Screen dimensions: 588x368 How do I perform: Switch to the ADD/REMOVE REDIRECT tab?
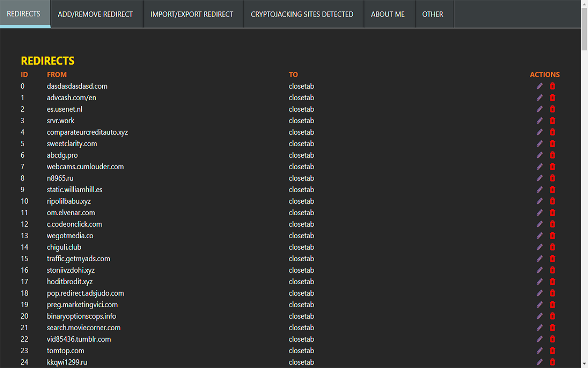(x=95, y=14)
